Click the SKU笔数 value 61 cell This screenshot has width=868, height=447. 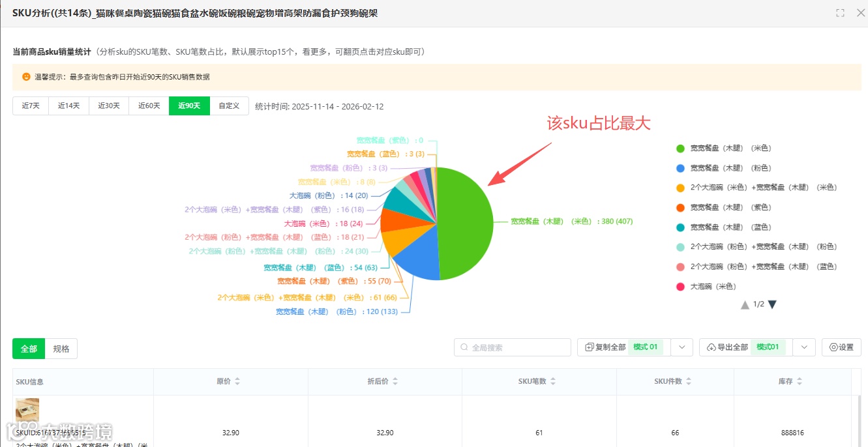pos(539,433)
